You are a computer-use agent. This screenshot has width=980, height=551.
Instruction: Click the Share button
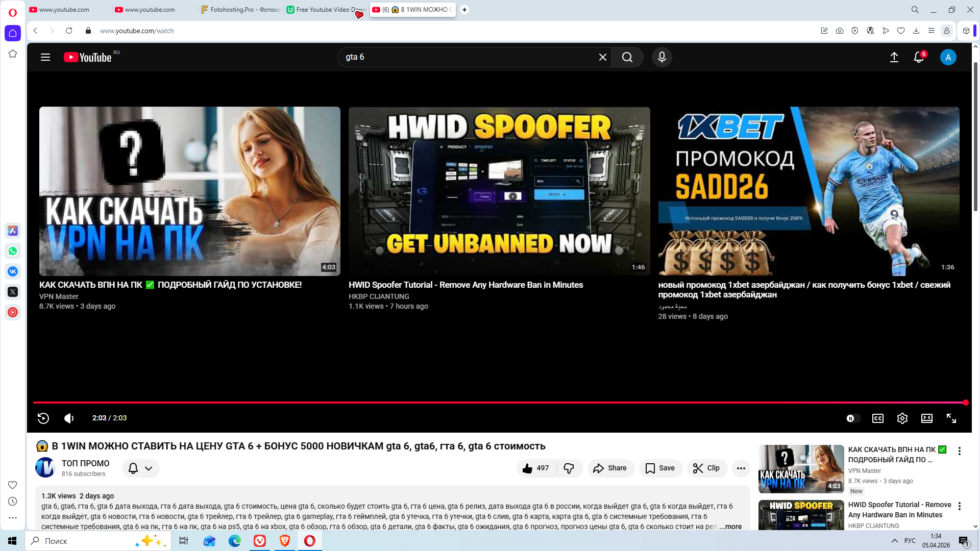click(610, 468)
